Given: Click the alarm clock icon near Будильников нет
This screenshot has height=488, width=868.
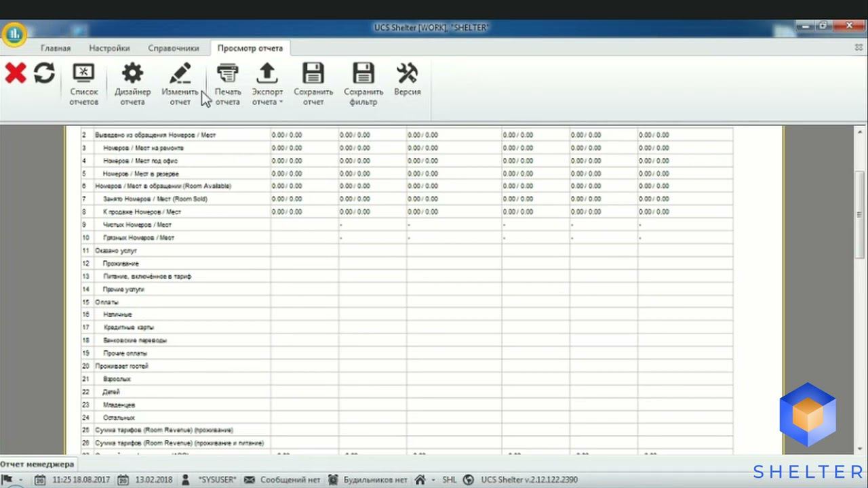Looking at the screenshot, I should tap(333, 480).
